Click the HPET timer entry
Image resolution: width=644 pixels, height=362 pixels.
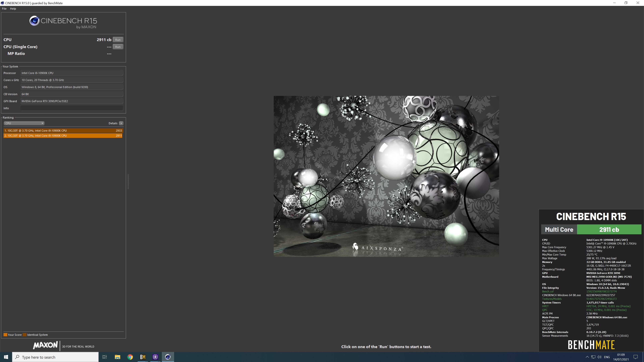click(545, 306)
